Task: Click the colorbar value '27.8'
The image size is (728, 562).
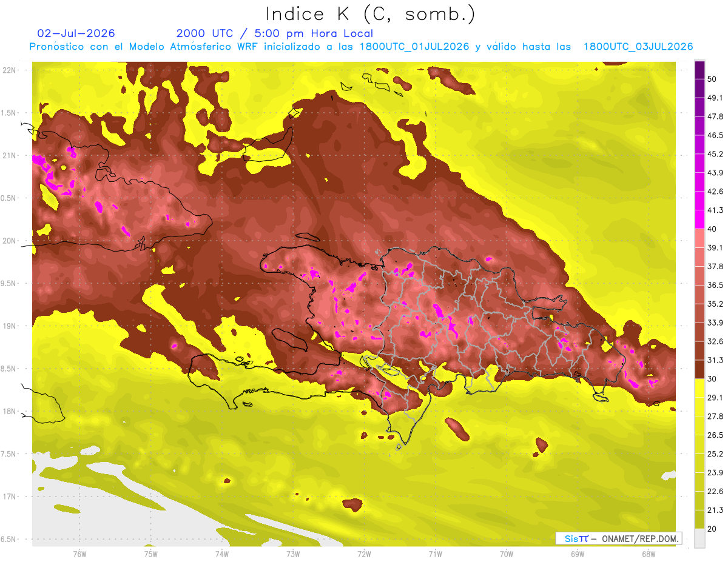Action: (715, 416)
